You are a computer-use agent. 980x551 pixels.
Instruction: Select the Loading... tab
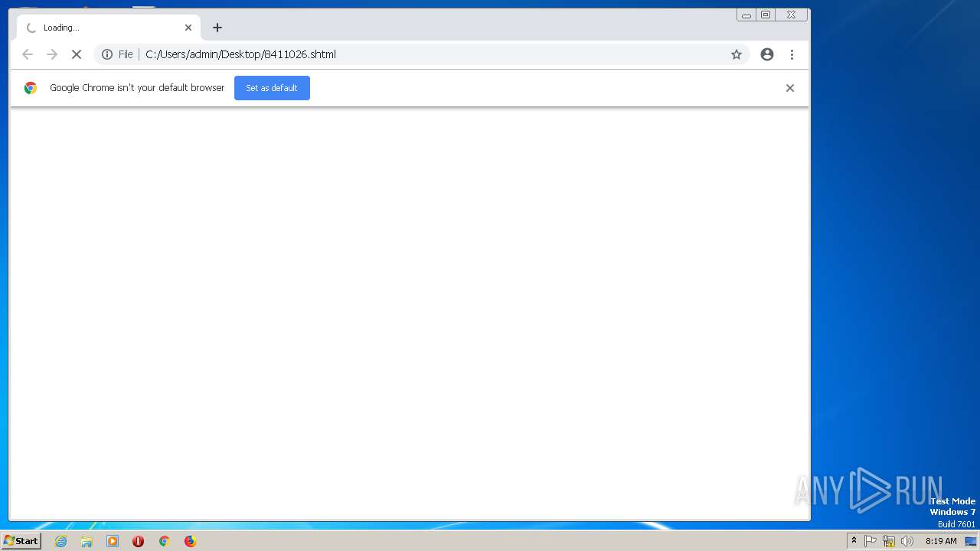(109, 28)
